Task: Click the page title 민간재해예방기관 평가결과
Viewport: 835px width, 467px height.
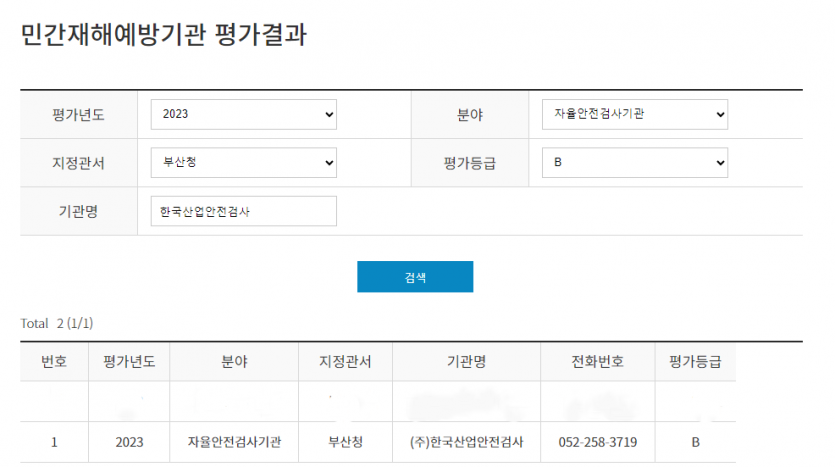Action: click(163, 36)
